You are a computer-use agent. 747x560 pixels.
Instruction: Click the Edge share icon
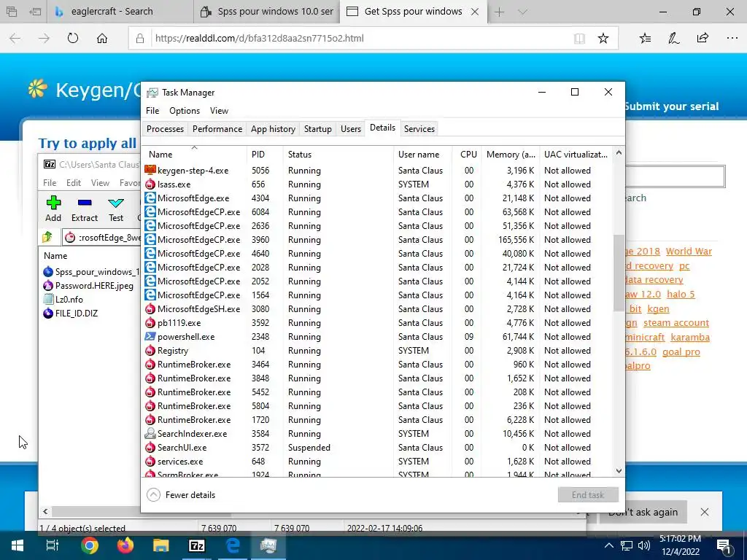(703, 38)
